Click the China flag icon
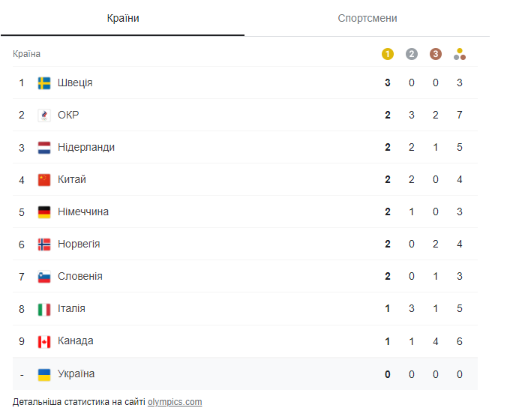The height and width of the screenshot is (420, 507). [x=44, y=180]
